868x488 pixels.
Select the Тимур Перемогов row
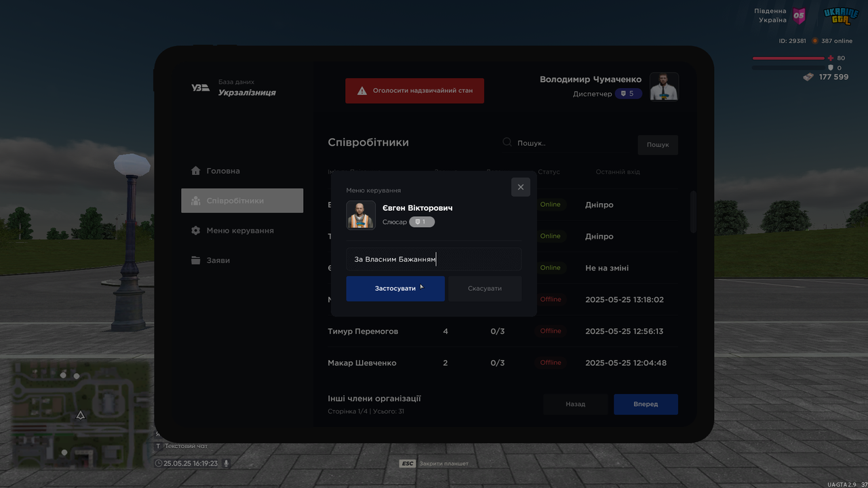(502, 331)
